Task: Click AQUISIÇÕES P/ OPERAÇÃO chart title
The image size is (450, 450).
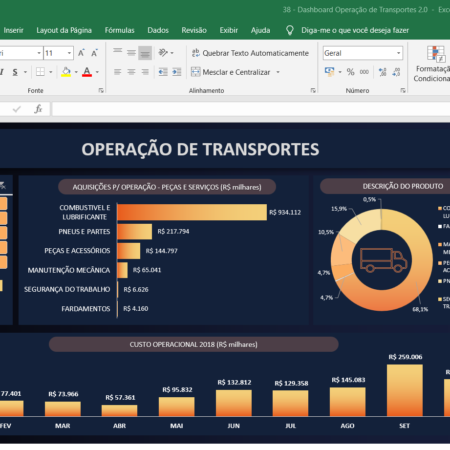Action: [x=167, y=187]
